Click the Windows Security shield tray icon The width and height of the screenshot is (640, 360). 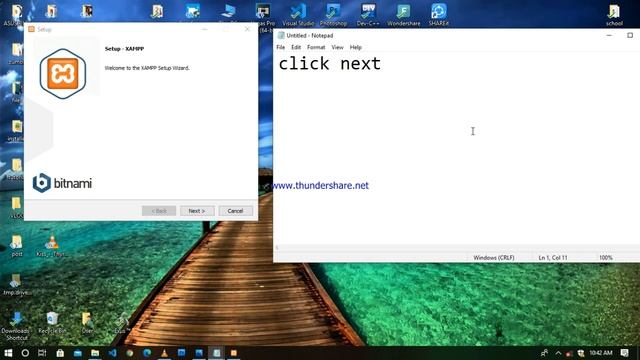pyautogui.click(x=580, y=353)
